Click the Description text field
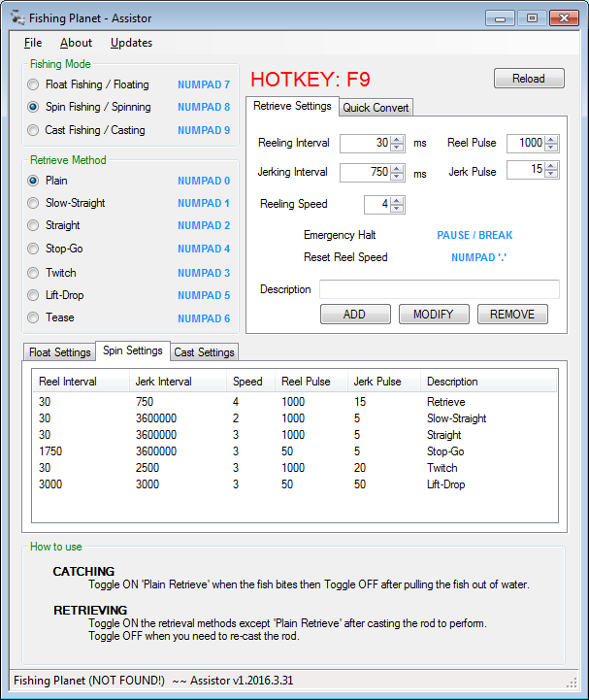589x700 pixels. tap(439, 289)
